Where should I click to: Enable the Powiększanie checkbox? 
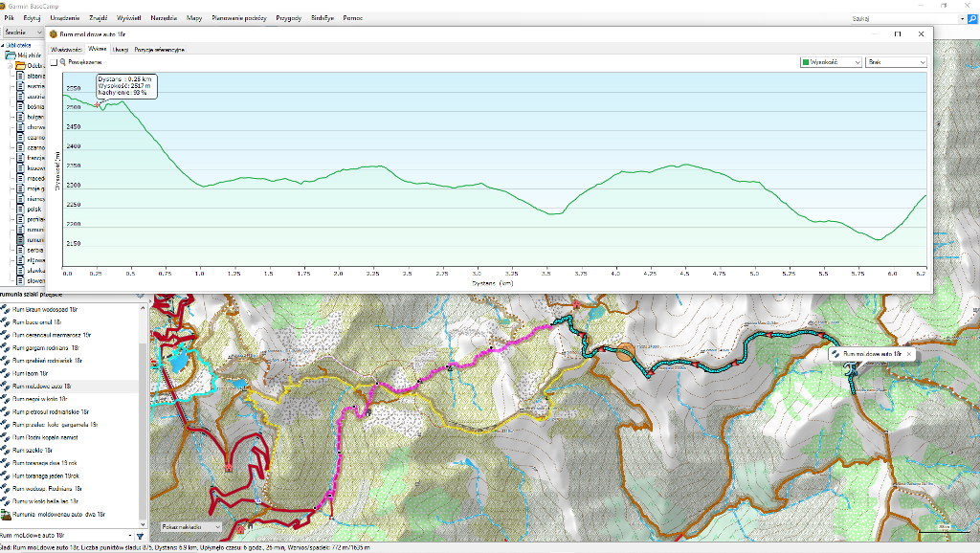click(54, 62)
